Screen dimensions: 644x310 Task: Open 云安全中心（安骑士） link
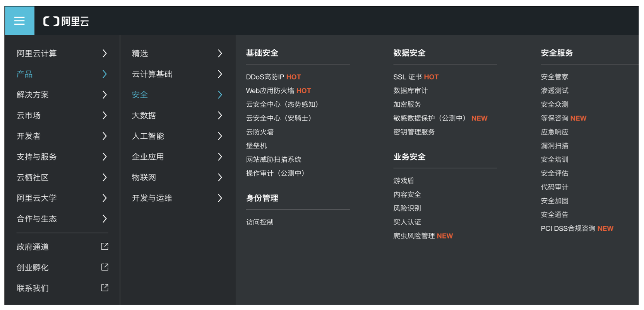[x=279, y=118]
